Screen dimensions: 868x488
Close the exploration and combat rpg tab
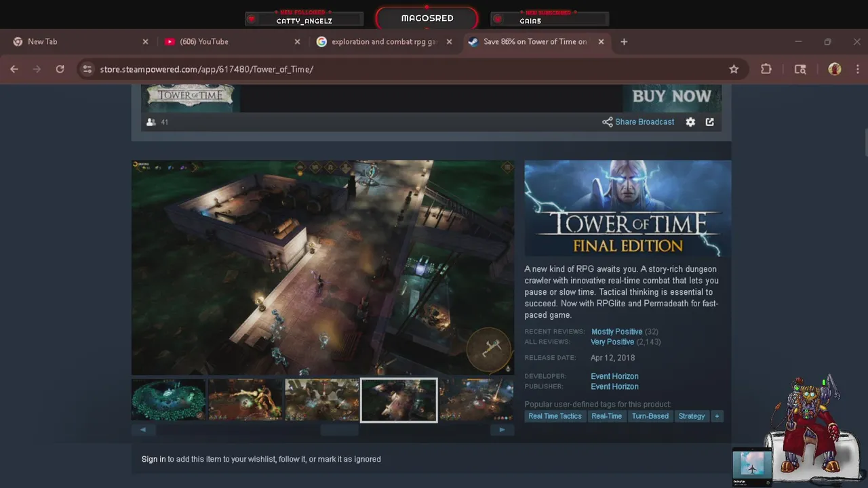[x=449, y=41]
